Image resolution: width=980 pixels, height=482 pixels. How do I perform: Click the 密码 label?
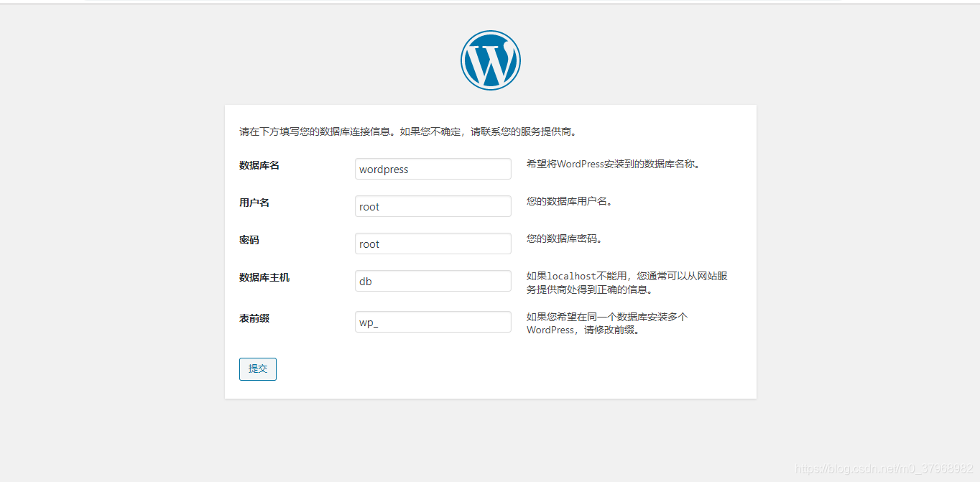pos(249,240)
